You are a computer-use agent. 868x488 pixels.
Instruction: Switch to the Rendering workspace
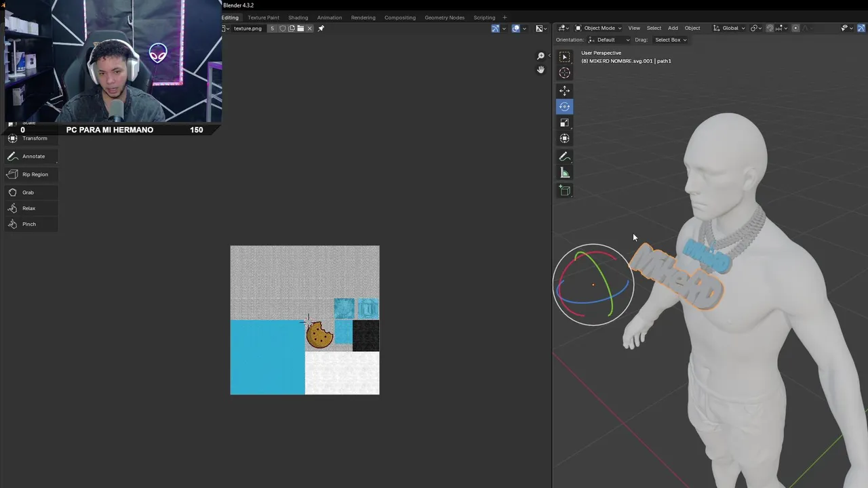pos(363,18)
